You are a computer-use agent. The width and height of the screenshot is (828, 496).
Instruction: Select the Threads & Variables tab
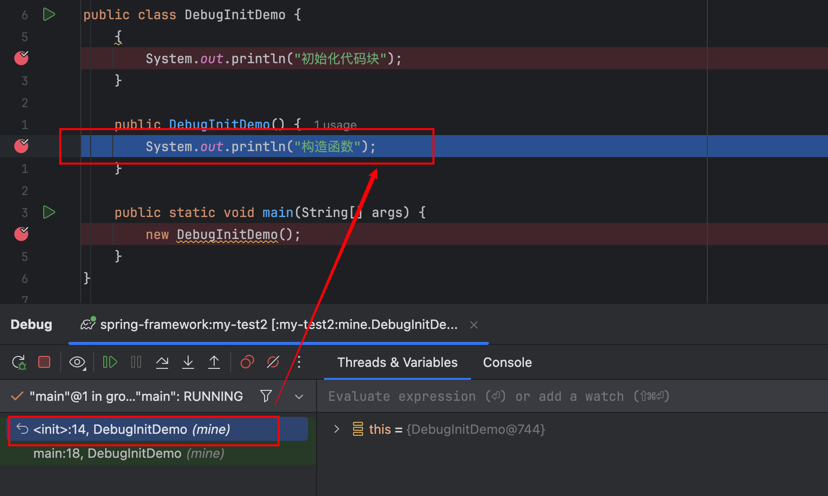coord(397,362)
